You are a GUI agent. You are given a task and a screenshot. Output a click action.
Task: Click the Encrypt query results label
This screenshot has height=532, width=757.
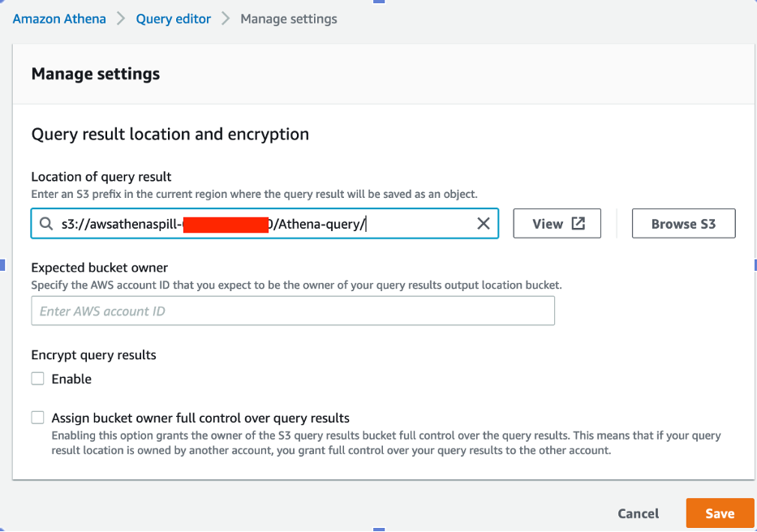point(93,355)
